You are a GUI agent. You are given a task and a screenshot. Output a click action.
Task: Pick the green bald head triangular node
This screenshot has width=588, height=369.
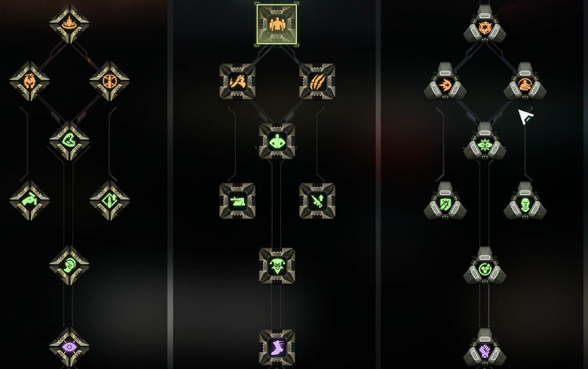tap(525, 203)
